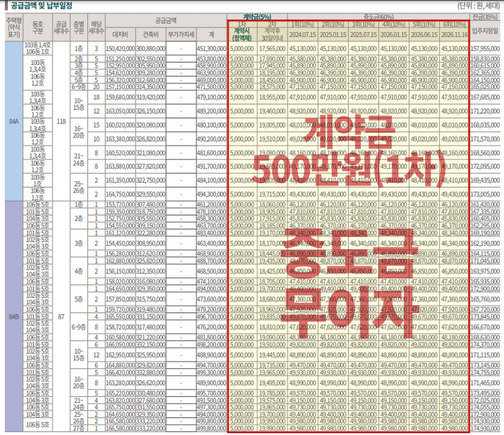Viewport: 504px width, 435px height.
Task: Click the '부가가치세' column header
Action: [x=181, y=34]
